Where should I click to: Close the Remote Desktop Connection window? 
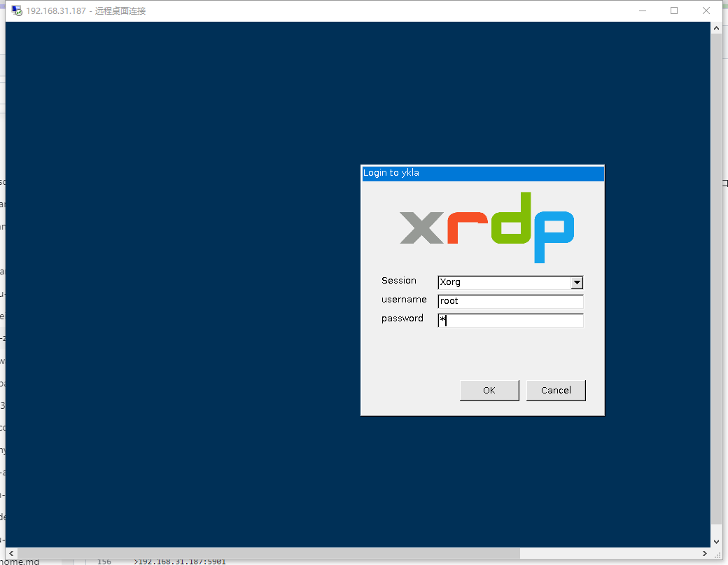[x=706, y=11]
